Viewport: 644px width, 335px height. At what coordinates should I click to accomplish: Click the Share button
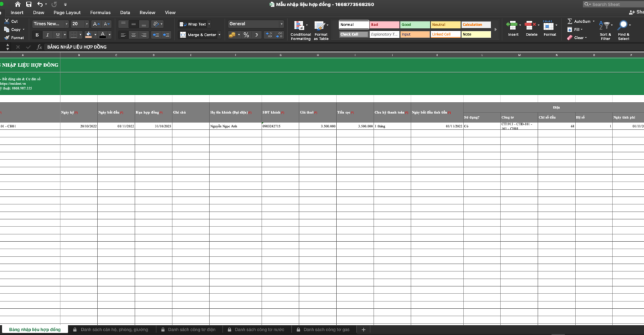(x=635, y=13)
